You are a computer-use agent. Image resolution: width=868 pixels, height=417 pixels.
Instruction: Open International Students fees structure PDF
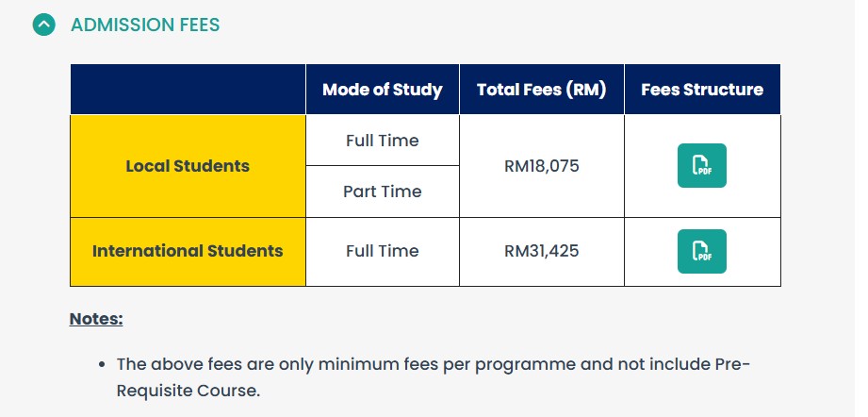click(701, 251)
